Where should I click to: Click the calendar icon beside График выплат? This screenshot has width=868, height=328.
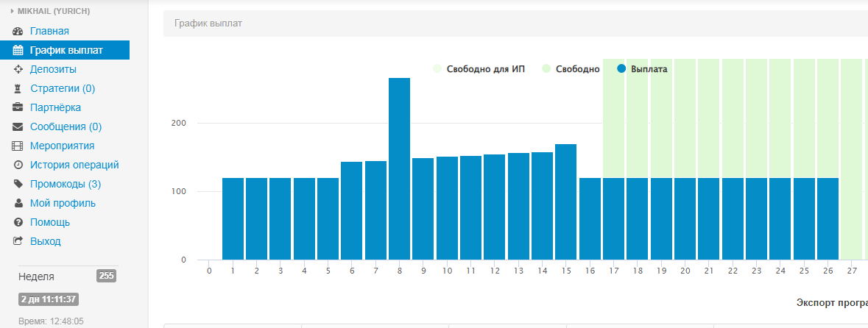18,51
